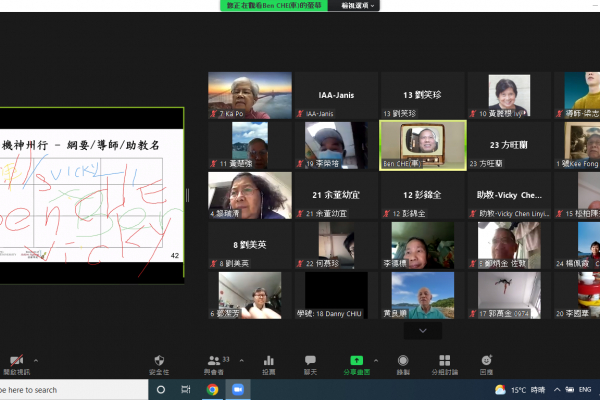600x400 pixels.
Task: Select the 21 余董幼宜 participant tile
Action: tap(336, 195)
